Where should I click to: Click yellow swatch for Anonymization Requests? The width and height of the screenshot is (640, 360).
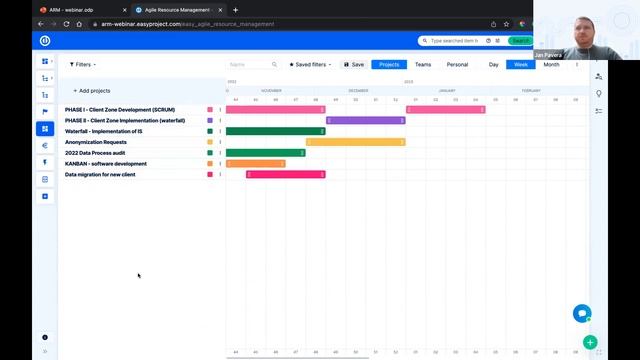click(210, 142)
